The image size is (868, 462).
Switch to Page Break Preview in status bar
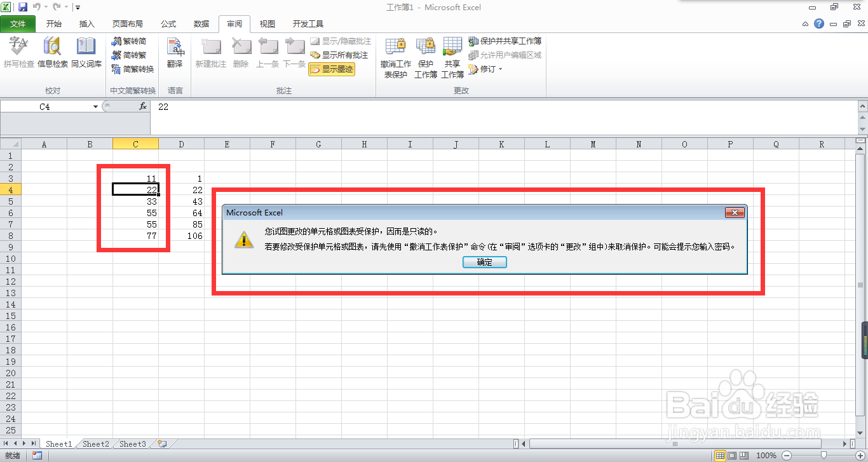(744, 455)
